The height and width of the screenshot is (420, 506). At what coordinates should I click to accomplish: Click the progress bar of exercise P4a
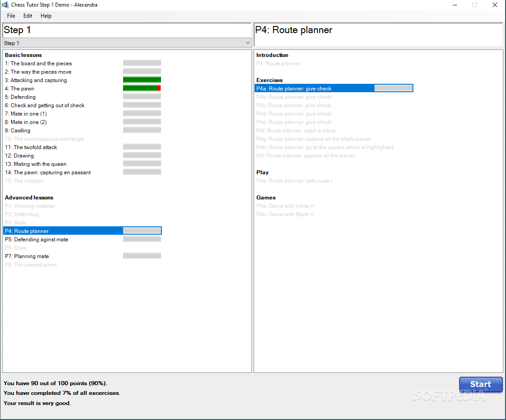tap(394, 88)
